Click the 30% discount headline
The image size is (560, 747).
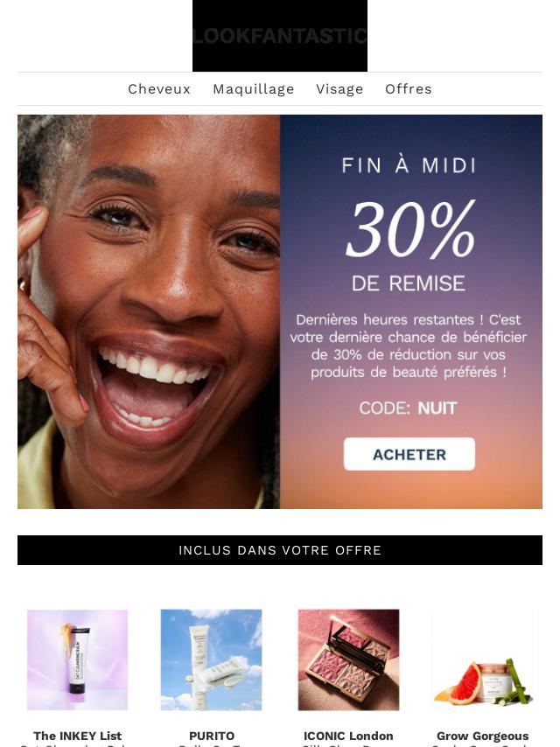(x=410, y=230)
